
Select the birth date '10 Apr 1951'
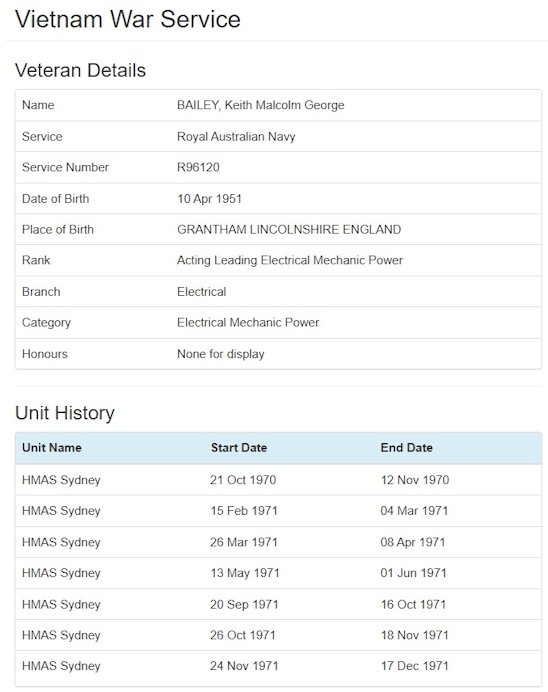(x=209, y=199)
